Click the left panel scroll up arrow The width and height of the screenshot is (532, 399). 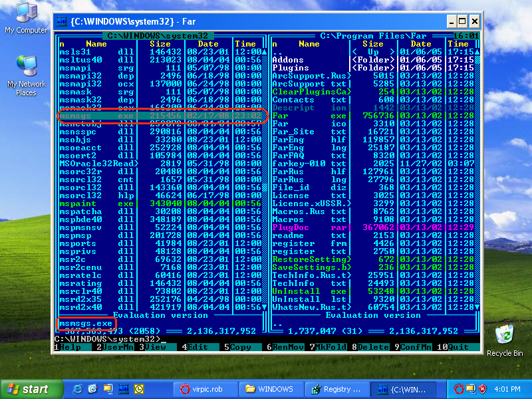point(264,52)
